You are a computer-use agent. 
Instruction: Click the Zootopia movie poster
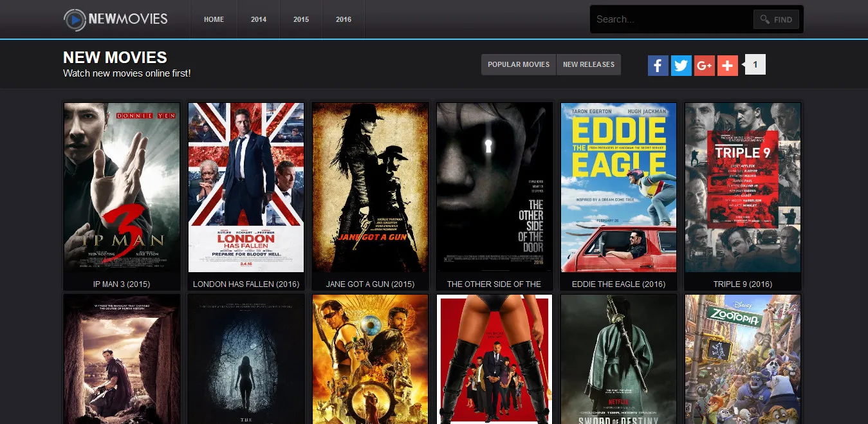pos(743,359)
